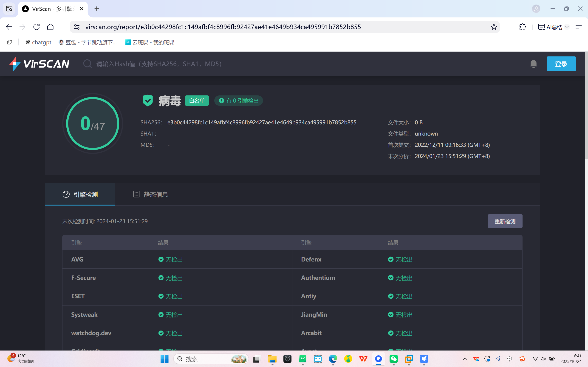Open the browser sidebar menu icon

coord(578,27)
